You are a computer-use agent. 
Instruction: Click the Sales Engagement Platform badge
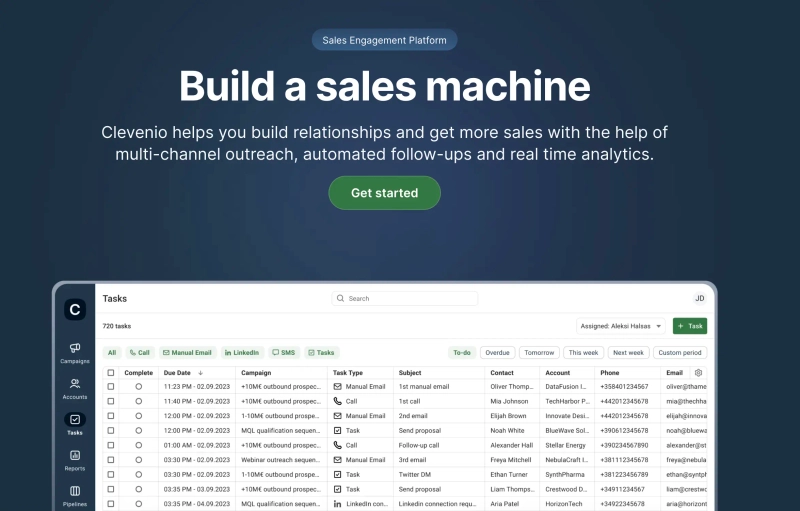[x=384, y=40]
